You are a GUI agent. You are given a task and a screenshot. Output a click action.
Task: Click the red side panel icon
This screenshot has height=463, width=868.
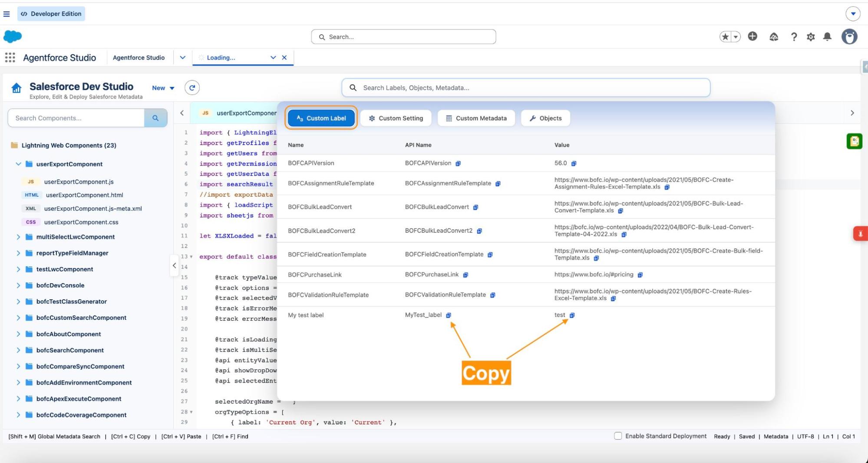[860, 234]
